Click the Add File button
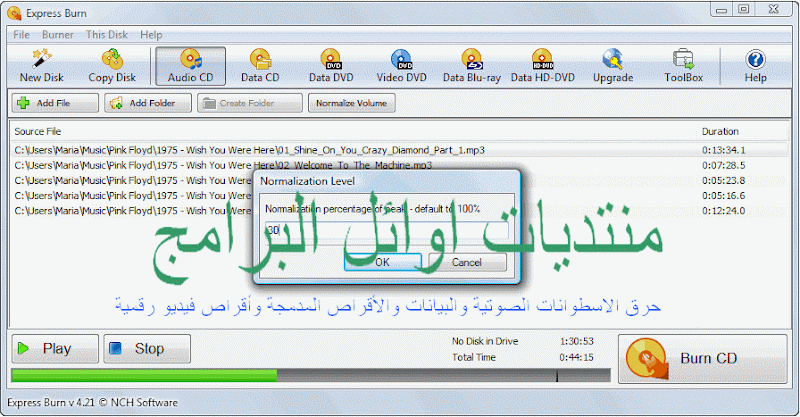The width and height of the screenshot is (800, 417). point(55,103)
